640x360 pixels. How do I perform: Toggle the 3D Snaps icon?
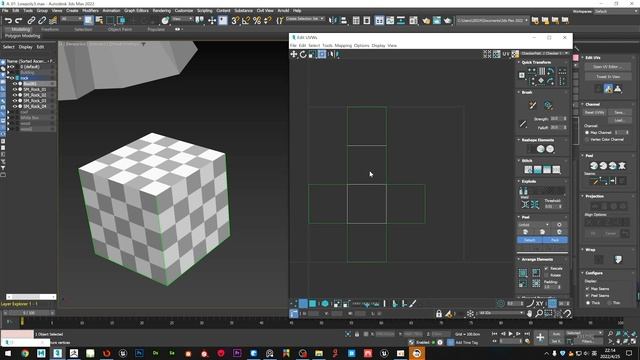point(235,20)
